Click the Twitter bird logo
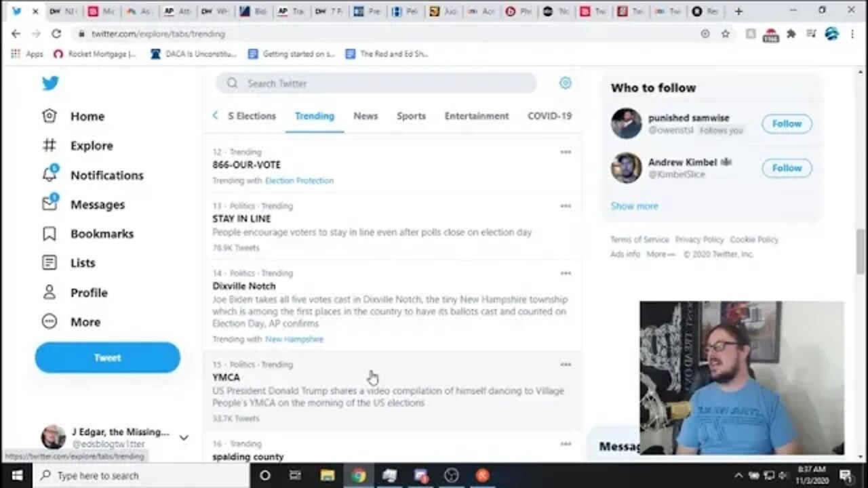 [50, 83]
